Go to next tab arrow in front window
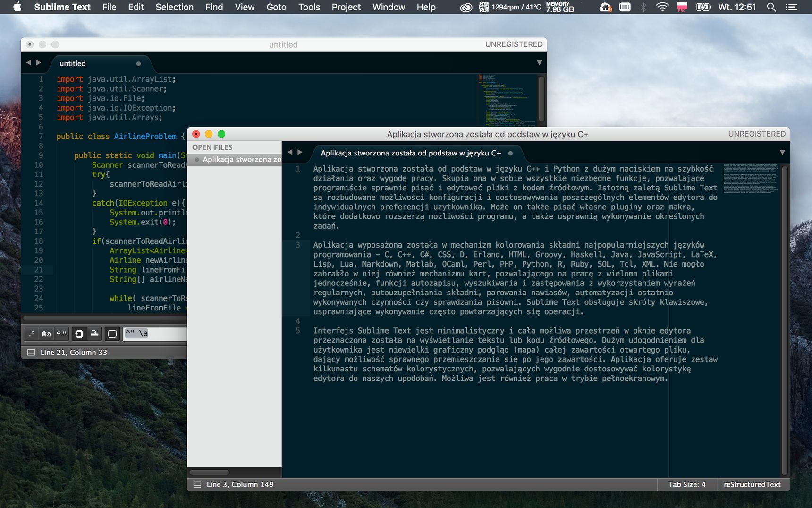Viewport: 812px width, 508px height. pos(300,152)
